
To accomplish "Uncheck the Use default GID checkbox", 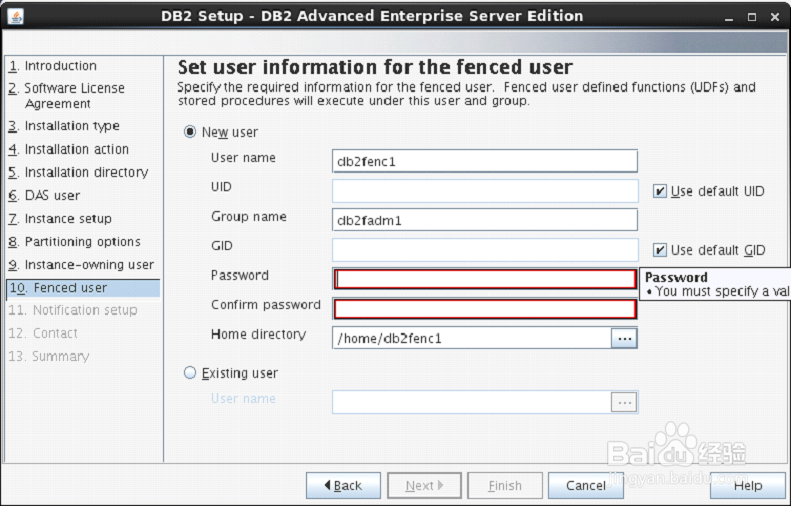I will click(x=660, y=250).
